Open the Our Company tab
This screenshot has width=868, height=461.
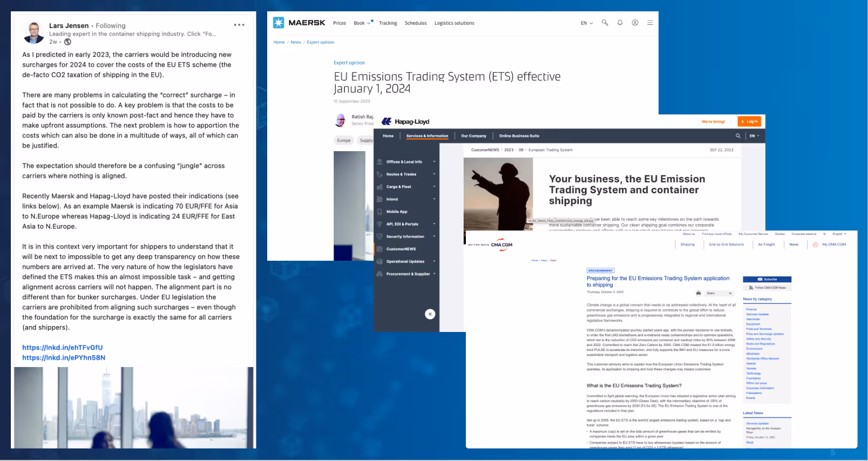pos(473,136)
